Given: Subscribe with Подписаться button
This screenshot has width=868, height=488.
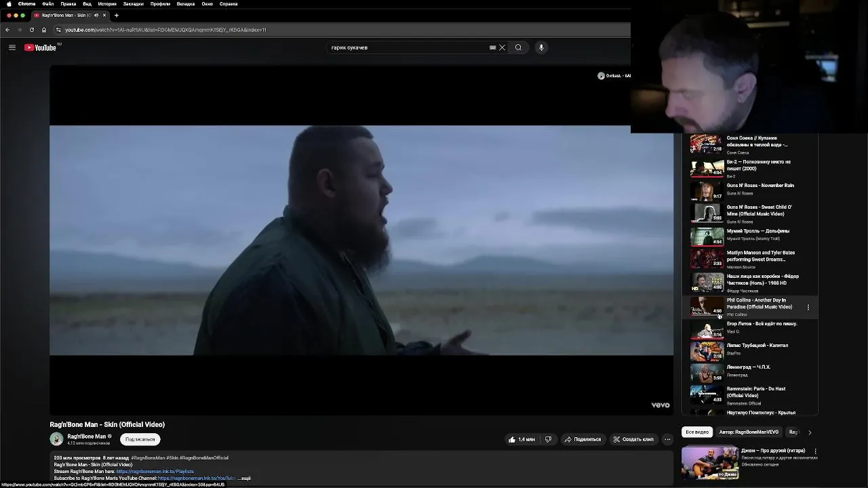Looking at the screenshot, I should (x=140, y=439).
